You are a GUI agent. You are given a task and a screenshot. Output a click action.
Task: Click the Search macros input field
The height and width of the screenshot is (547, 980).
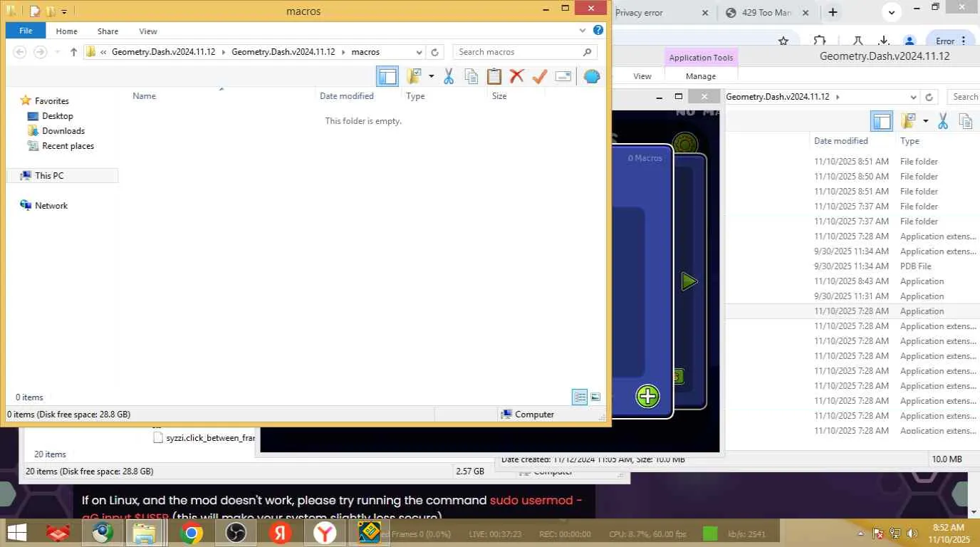point(518,52)
